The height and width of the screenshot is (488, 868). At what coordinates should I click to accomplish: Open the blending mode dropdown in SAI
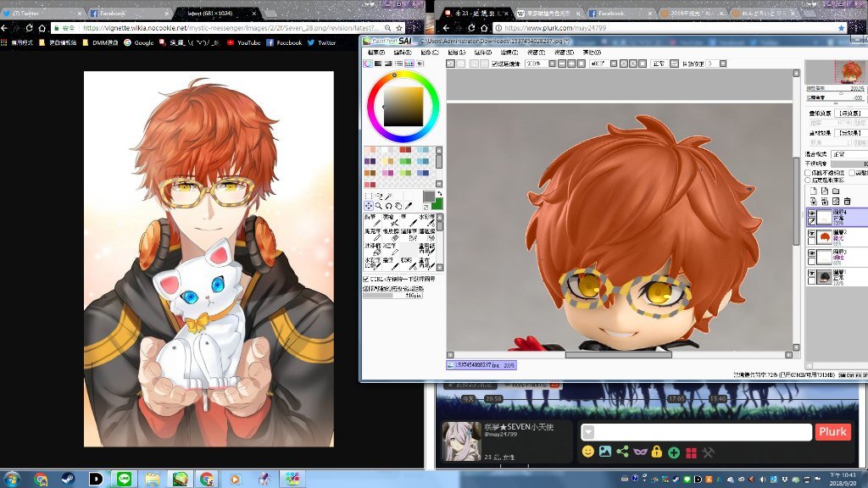(x=850, y=154)
